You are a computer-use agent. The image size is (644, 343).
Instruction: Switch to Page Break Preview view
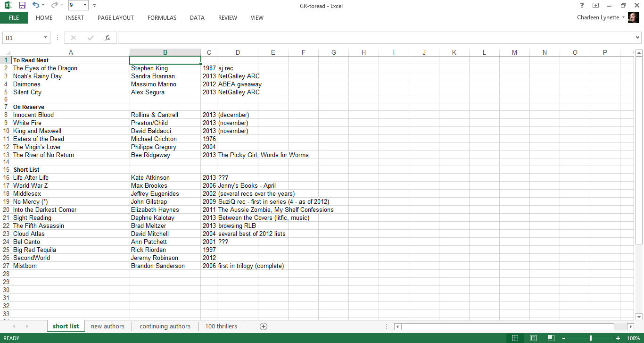pos(551,338)
